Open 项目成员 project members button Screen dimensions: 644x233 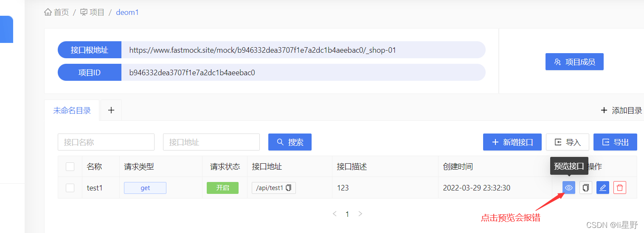tap(574, 62)
